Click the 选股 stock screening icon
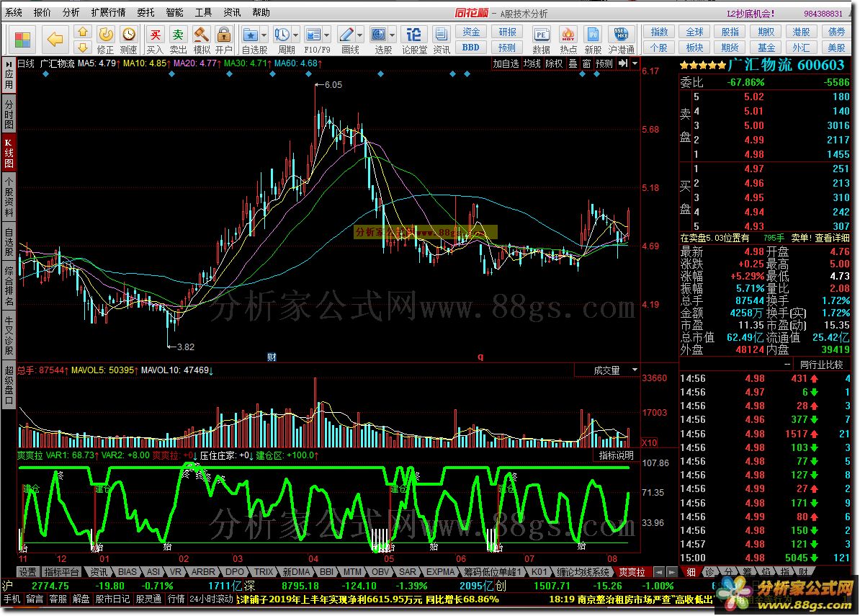 (378, 35)
